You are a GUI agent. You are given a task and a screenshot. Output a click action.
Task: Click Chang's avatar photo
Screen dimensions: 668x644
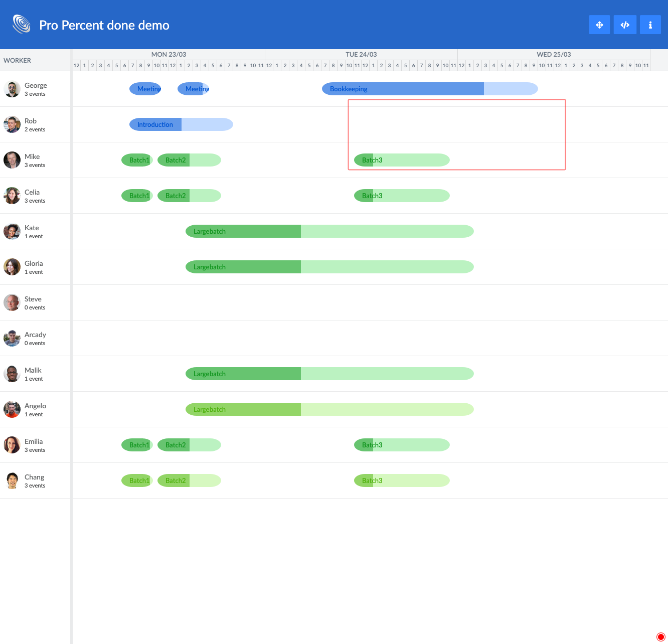(x=12, y=480)
